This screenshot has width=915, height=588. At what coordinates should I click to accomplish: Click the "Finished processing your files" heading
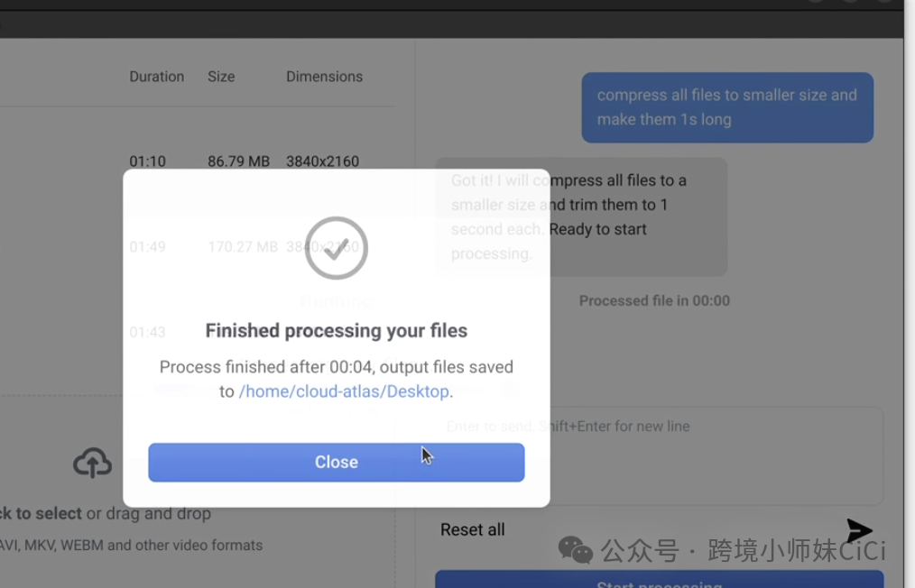(x=336, y=331)
